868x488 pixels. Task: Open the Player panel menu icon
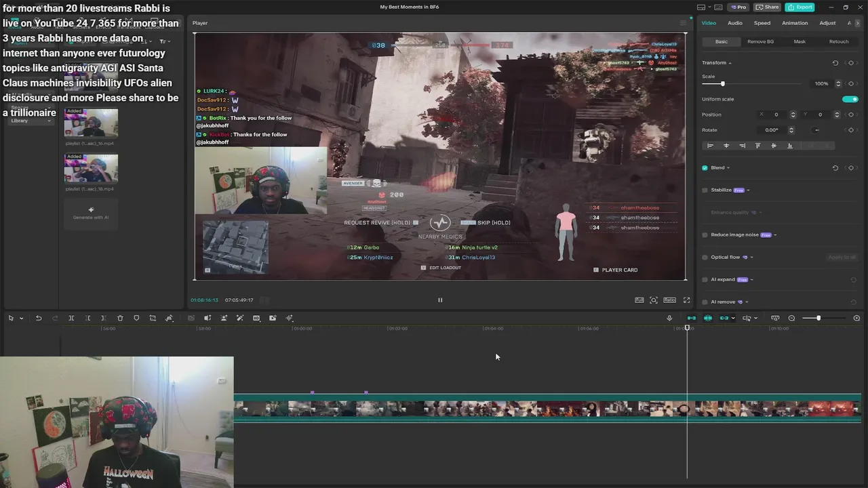[x=683, y=23]
